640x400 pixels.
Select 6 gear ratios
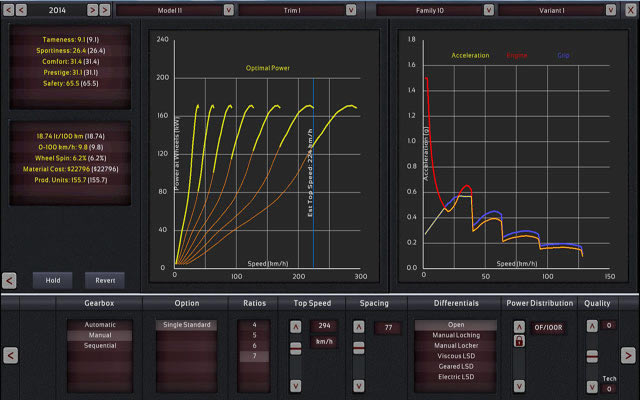pos(255,346)
